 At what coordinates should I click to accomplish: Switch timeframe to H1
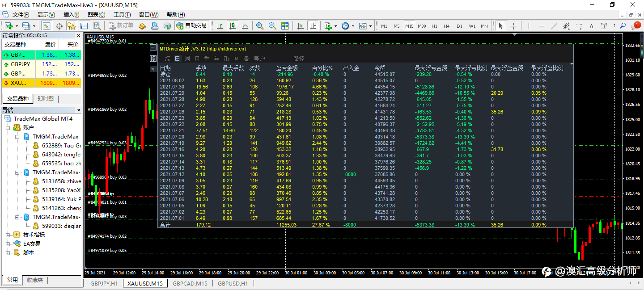click(435, 26)
